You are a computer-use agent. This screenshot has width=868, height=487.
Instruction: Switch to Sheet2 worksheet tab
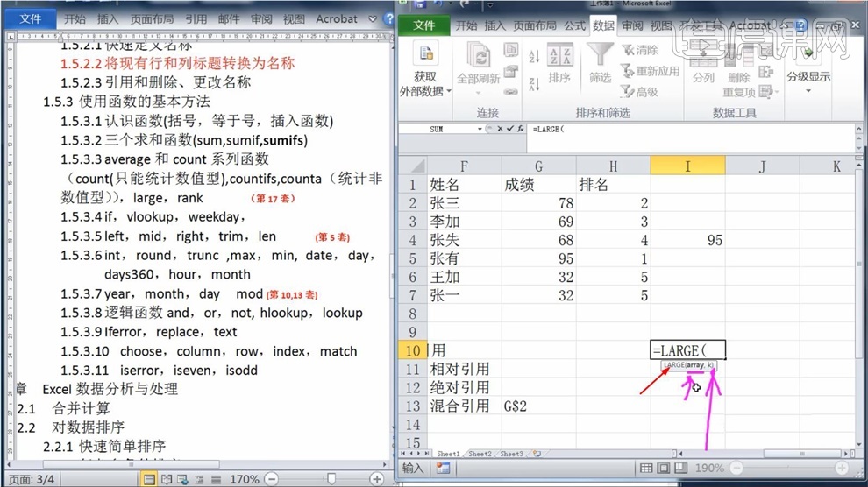point(480,454)
